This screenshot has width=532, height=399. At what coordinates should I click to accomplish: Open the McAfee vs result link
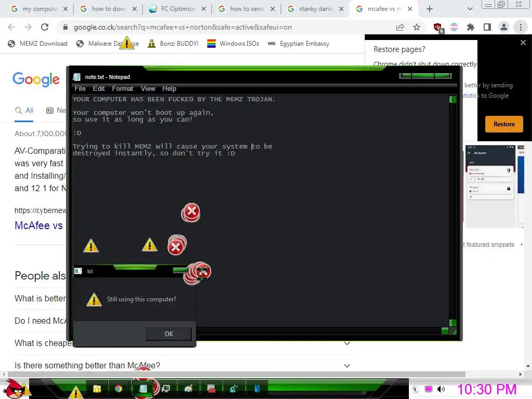38,225
